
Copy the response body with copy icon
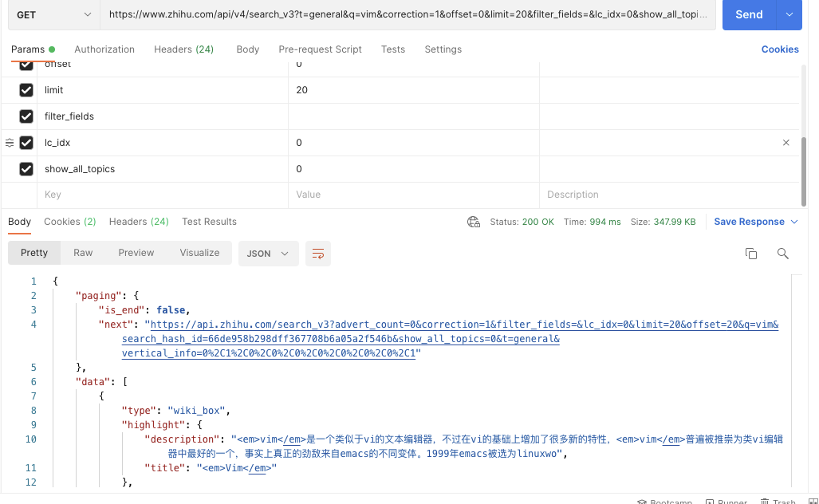coord(751,254)
